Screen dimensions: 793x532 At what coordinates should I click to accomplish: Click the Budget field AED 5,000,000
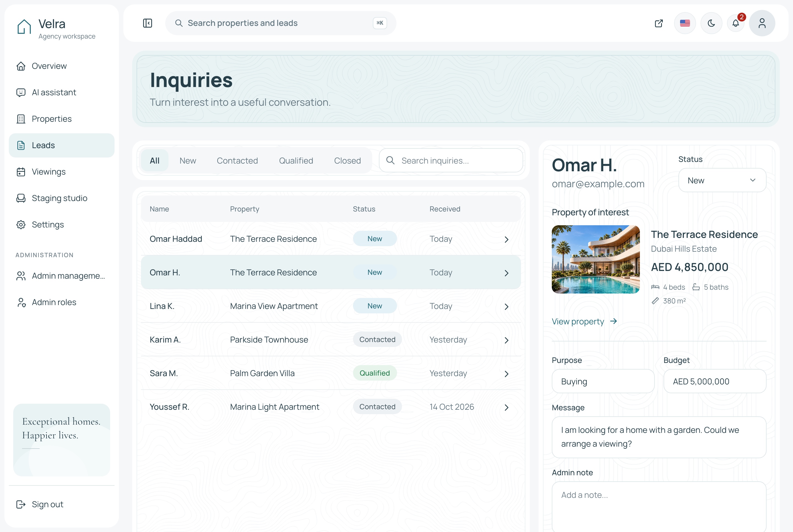point(715,381)
